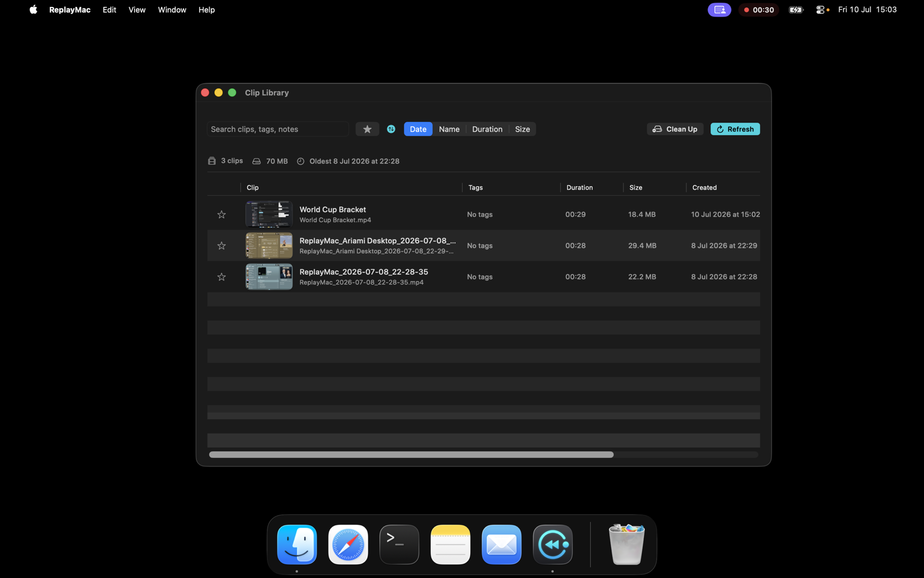Click the purple screen recording menu bar icon

tap(720, 10)
